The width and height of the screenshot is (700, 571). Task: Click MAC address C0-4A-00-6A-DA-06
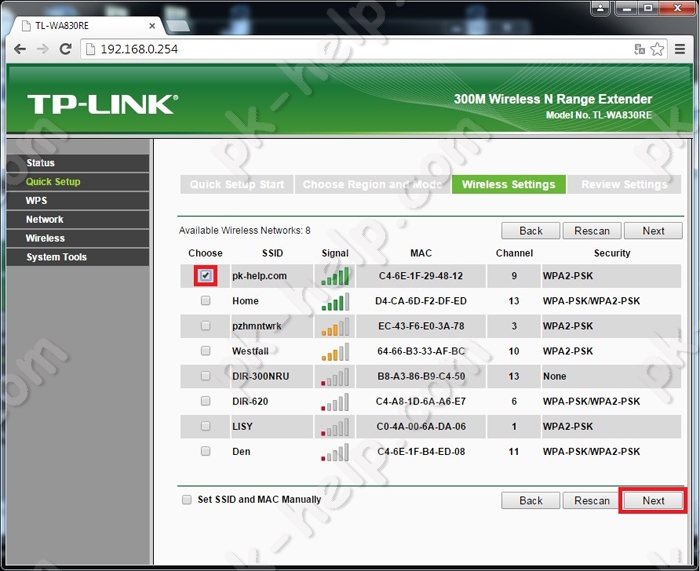point(421,426)
